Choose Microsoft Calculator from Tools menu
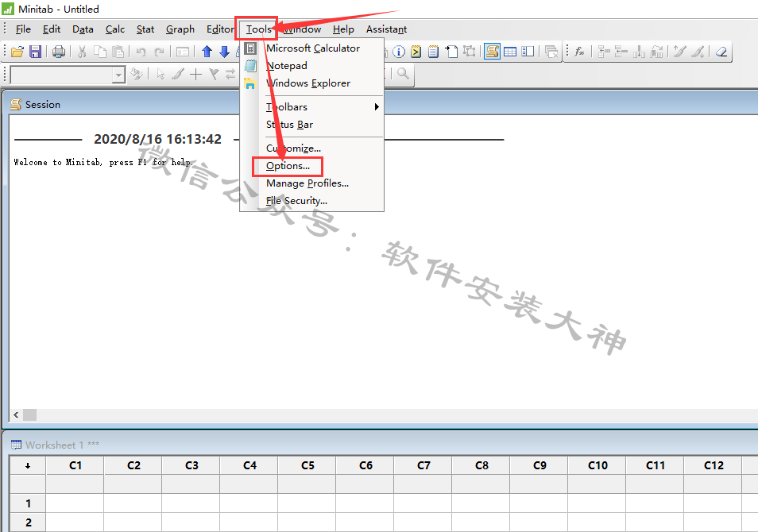Viewport: 758px width, 532px height. pos(313,48)
